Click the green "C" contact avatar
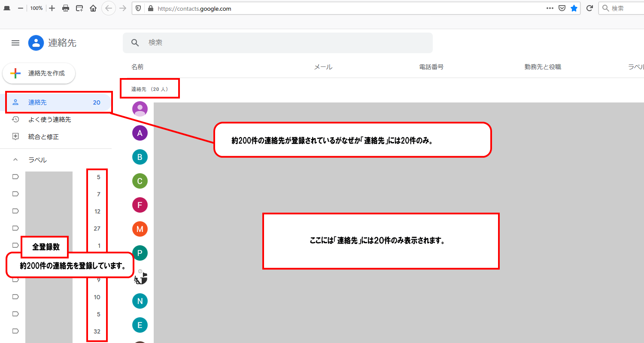Image resolution: width=644 pixels, height=343 pixels. tap(140, 181)
